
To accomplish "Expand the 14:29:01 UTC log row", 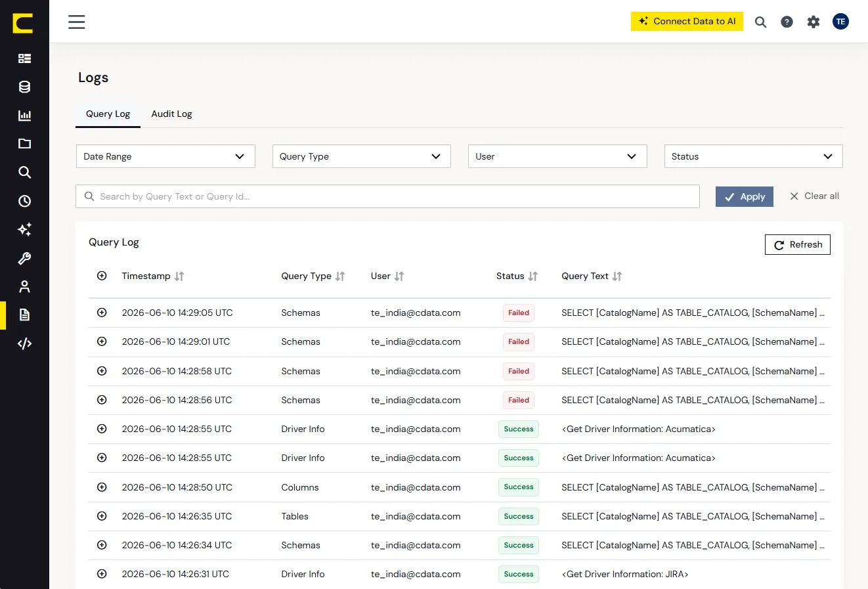I will pyautogui.click(x=102, y=341).
